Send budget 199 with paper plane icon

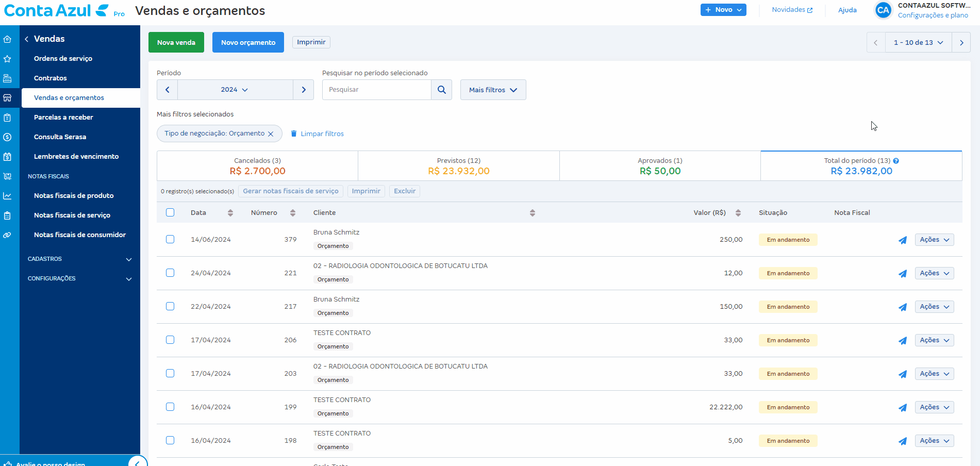point(903,408)
